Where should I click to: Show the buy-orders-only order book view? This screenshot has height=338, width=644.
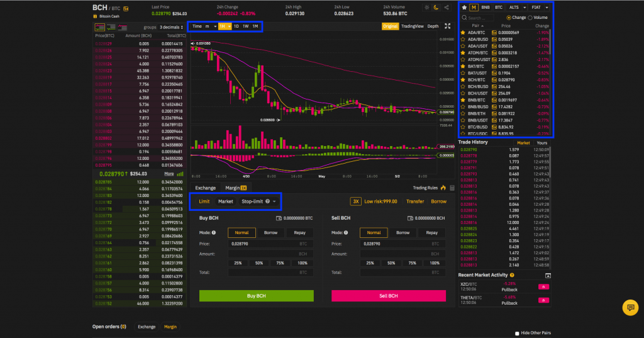pyautogui.click(x=111, y=27)
